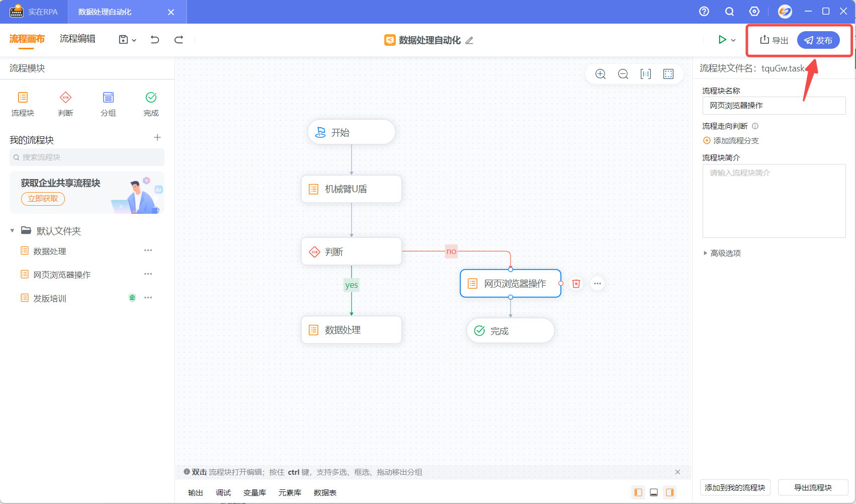856x504 pixels.
Task: Click the 发布 publish button
Action: click(x=818, y=40)
